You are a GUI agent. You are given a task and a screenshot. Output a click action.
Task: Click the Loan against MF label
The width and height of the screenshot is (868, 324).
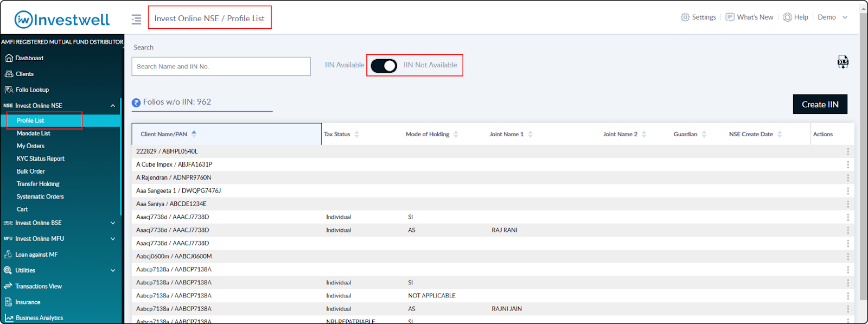(36, 255)
